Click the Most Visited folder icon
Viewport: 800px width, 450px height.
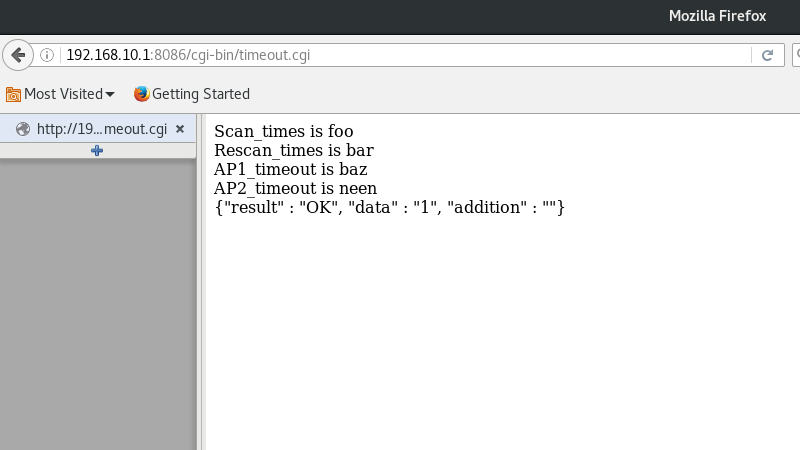[x=13, y=94]
